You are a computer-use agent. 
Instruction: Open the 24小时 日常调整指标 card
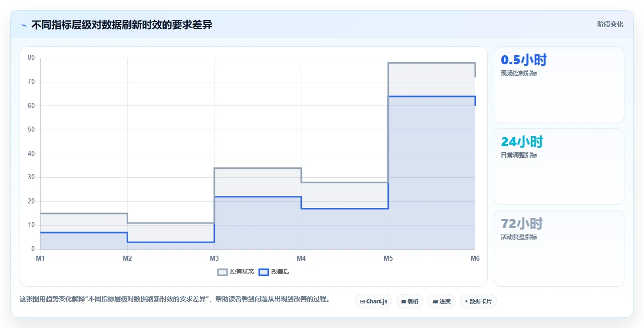pos(559,167)
